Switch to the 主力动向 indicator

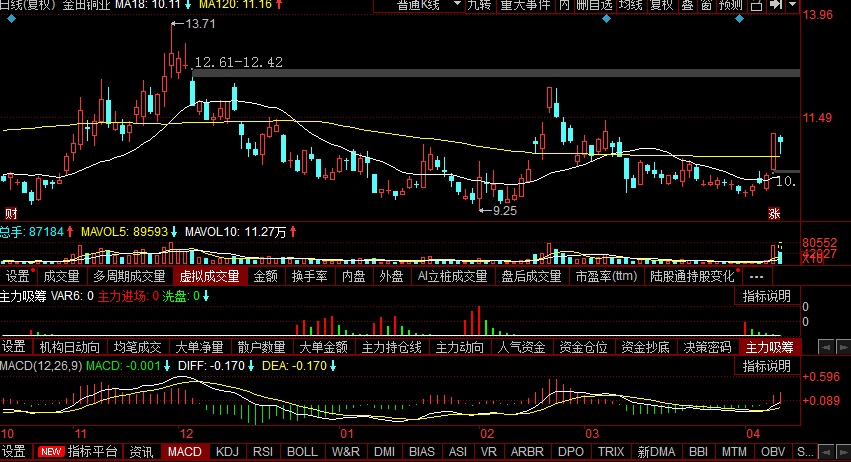pos(459,347)
